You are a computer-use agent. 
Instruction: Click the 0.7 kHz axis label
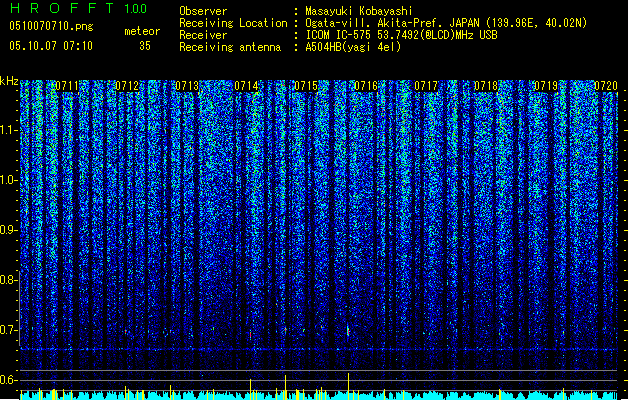click(x=9, y=330)
